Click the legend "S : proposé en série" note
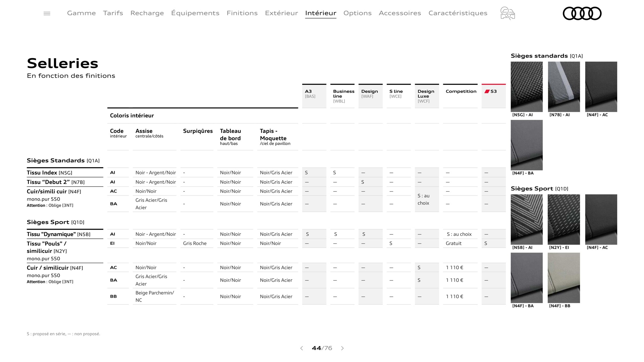This screenshot has width=644, height=362. [x=63, y=334]
